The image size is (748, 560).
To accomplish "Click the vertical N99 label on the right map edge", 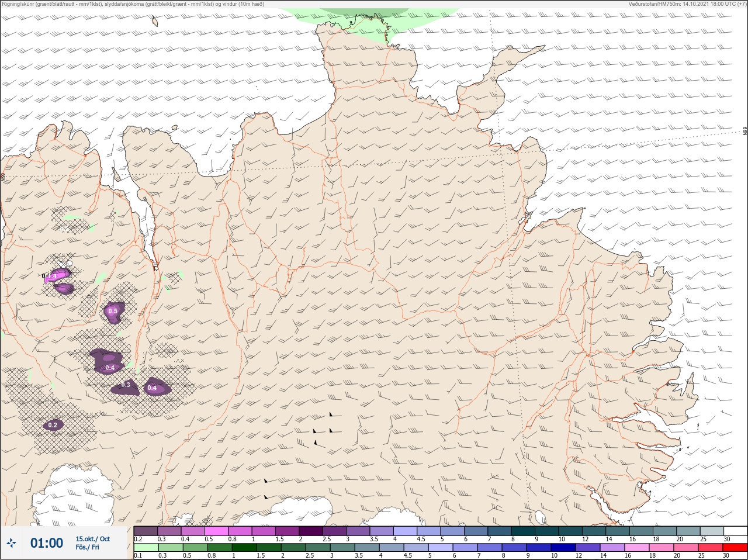I will 745,132.
